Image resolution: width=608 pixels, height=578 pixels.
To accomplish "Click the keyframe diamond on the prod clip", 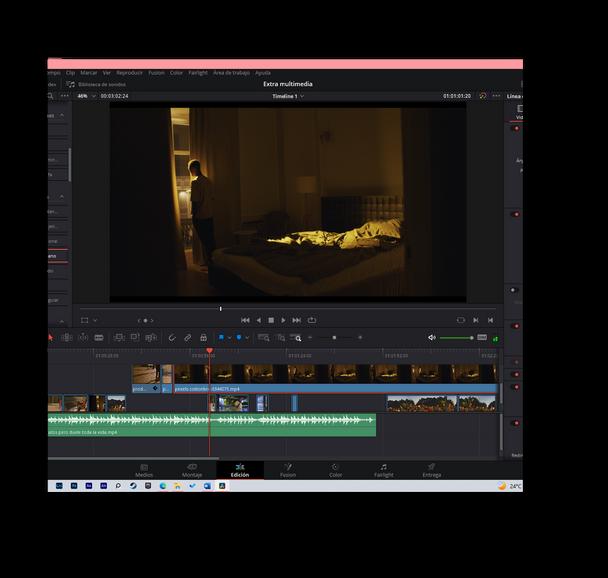I will (x=155, y=388).
